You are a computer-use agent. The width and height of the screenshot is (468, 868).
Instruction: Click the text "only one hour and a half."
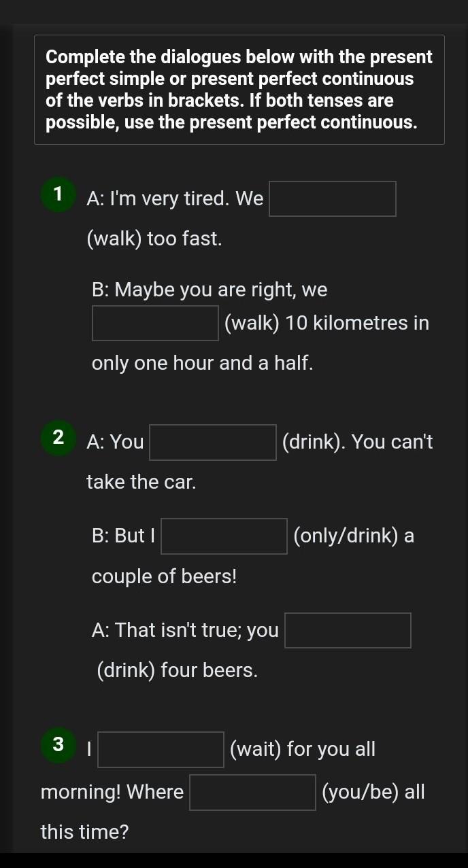click(x=203, y=363)
